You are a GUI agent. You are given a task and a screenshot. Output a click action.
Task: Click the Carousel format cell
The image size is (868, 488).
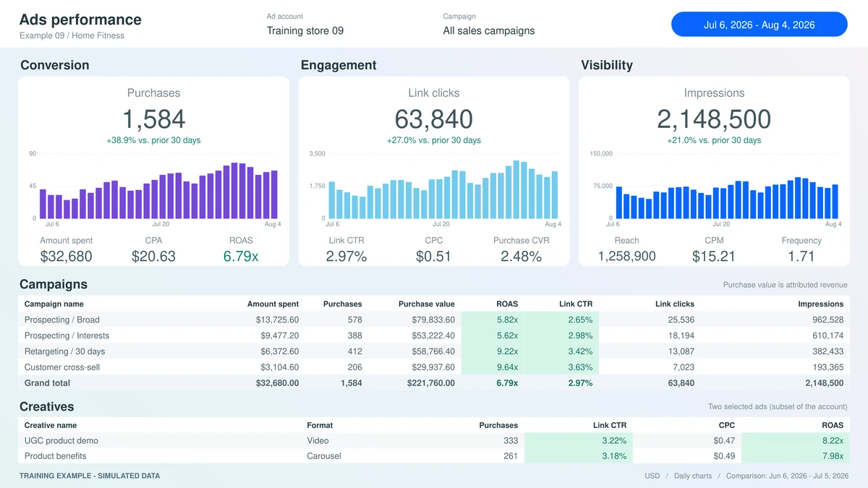click(324, 456)
